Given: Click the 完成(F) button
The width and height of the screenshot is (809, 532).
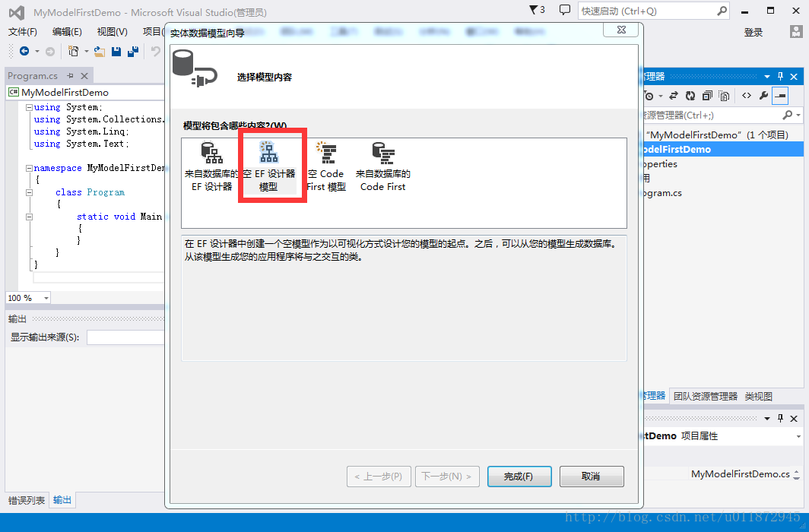Looking at the screenshot, I should pyautogui.click(x=519, y=477).
